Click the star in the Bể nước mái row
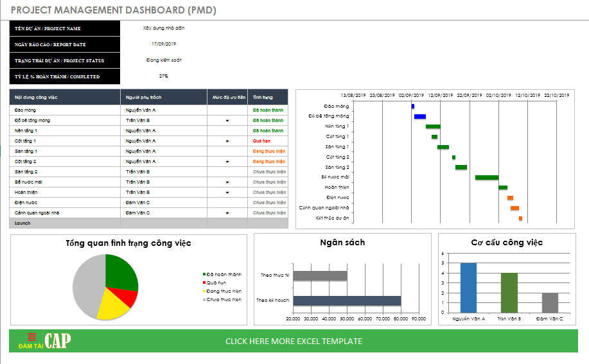This screenshot has height=364, width=589. pos(227,182)
